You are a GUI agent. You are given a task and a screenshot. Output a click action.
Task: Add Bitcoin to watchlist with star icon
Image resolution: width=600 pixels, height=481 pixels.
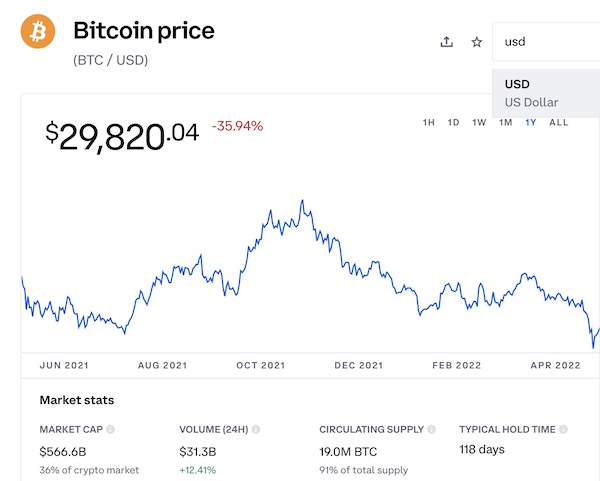coord(477,42)
